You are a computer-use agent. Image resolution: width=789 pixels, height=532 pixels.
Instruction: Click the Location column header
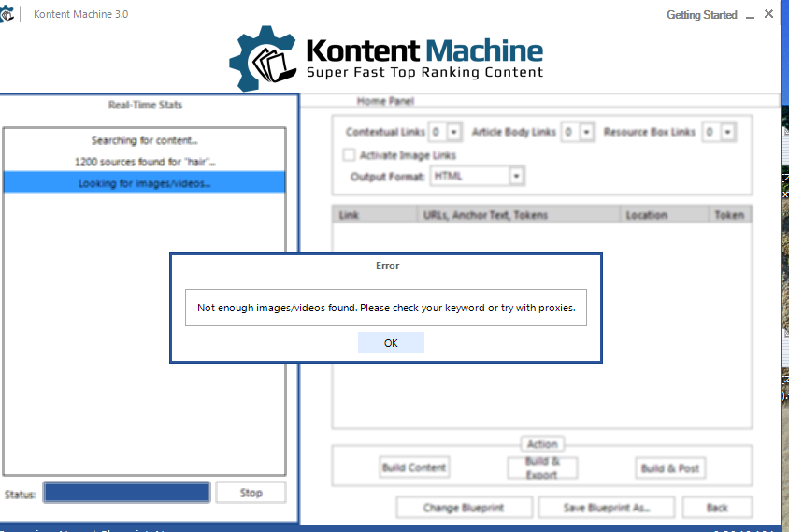coord(665,215)
